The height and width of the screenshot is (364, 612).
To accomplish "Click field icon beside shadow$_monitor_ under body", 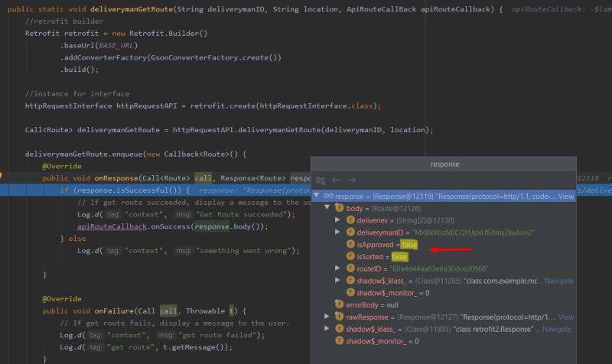I will pyautogui.click(x=350, y=292).
